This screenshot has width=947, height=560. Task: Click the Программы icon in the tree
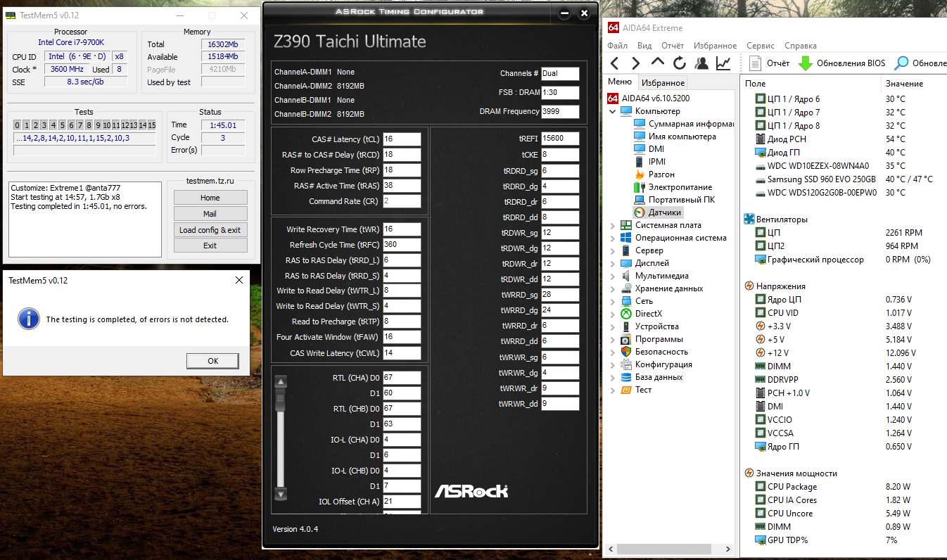coord(626,339)
